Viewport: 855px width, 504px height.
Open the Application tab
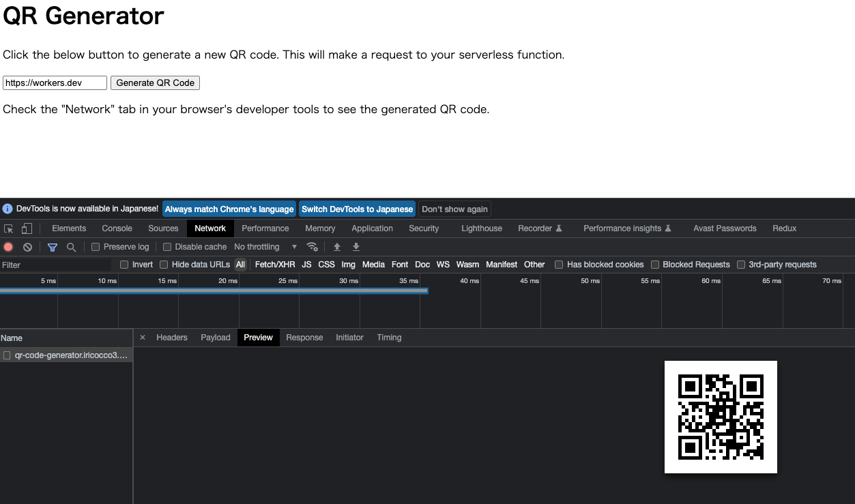tap(372, 228)
